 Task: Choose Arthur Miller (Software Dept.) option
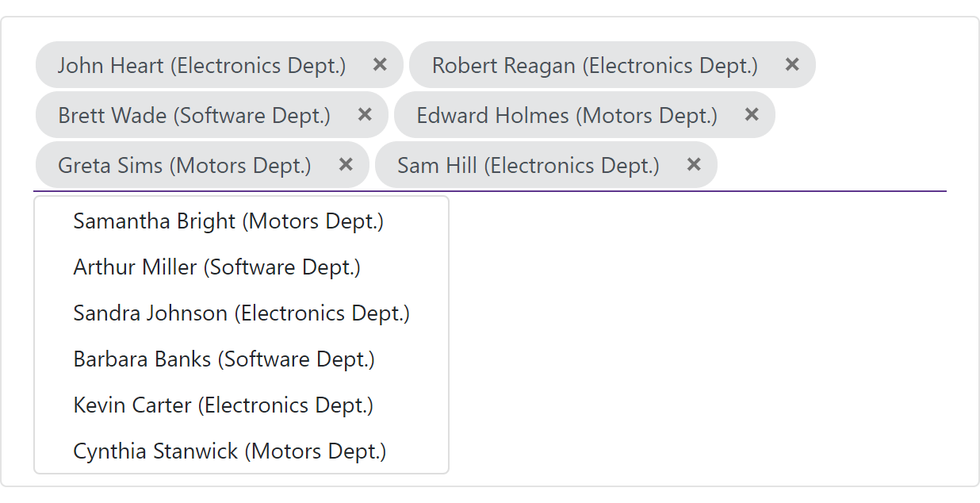tap(216, 267)
